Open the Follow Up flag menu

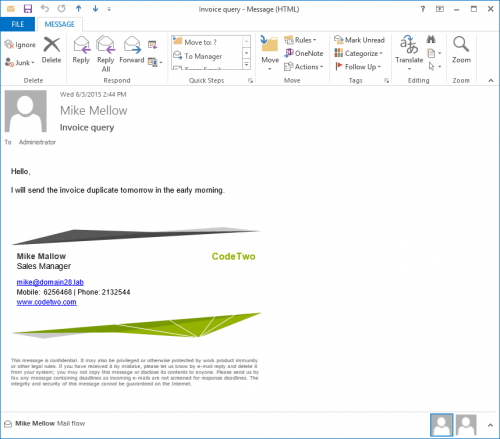click(x=357, y=67)
